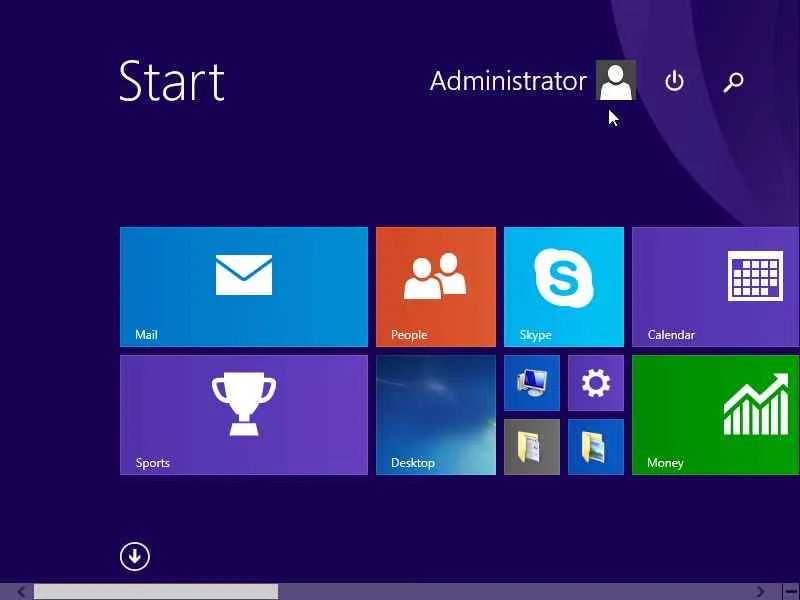This screenshot has height=600, width=800.
Task: Click the Administrator account picture
Action: point(616,80)
